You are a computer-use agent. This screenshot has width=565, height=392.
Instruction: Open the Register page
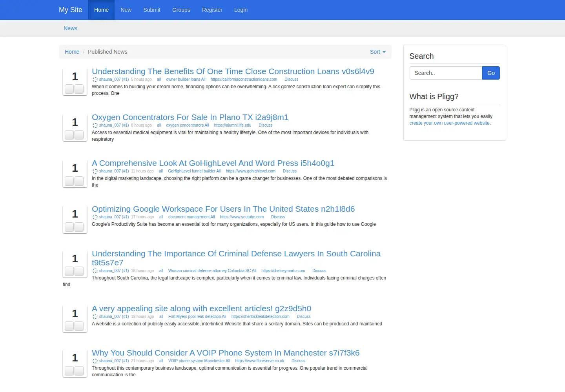(212, 10)
